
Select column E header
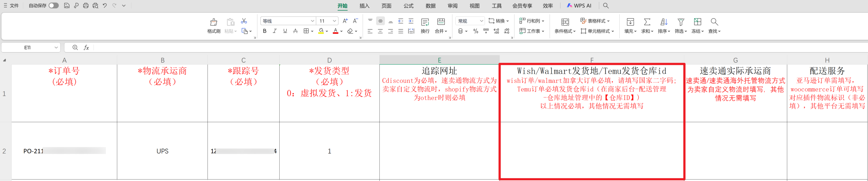[x=439, y=60]
